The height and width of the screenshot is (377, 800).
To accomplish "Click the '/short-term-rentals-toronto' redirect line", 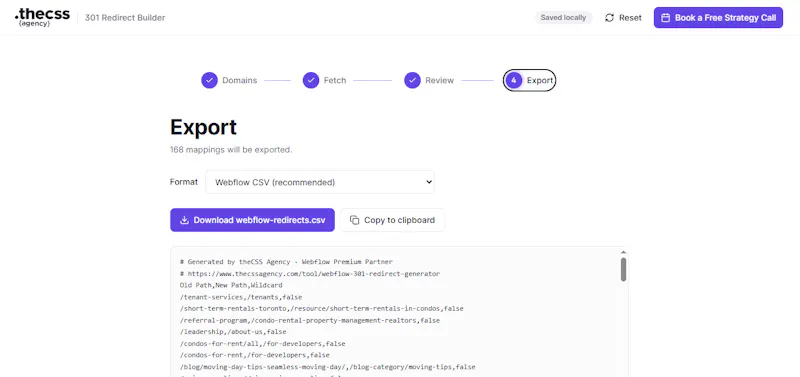I will tap(321, 309).
